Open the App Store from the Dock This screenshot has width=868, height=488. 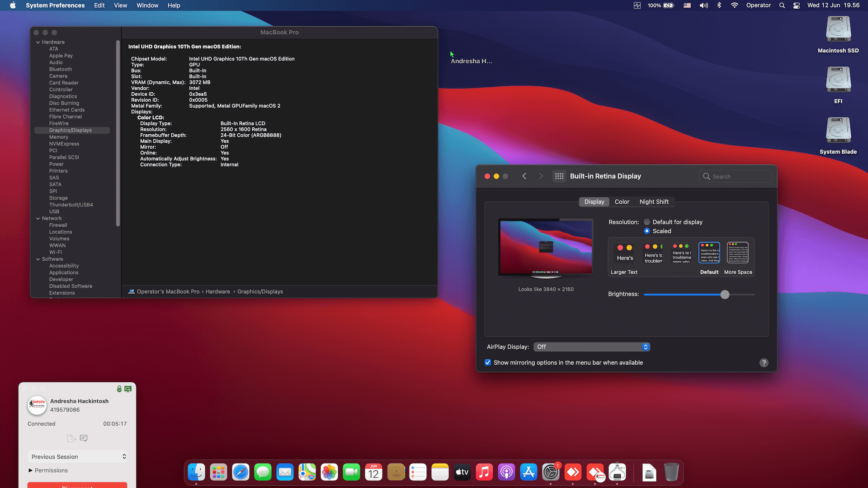pyautogui.click(x=528, y=473)
